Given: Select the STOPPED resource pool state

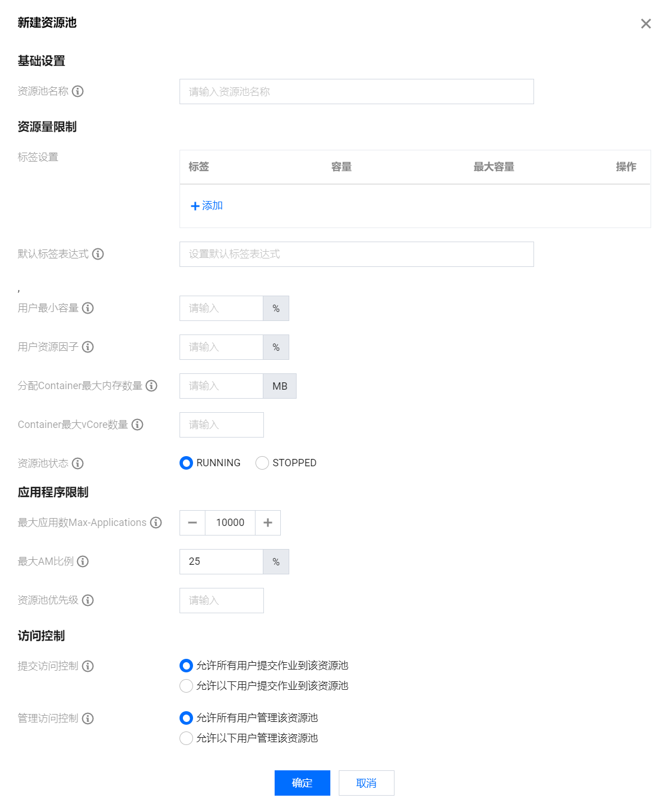Looking at the screenshot, I should (x=262, y=463).
